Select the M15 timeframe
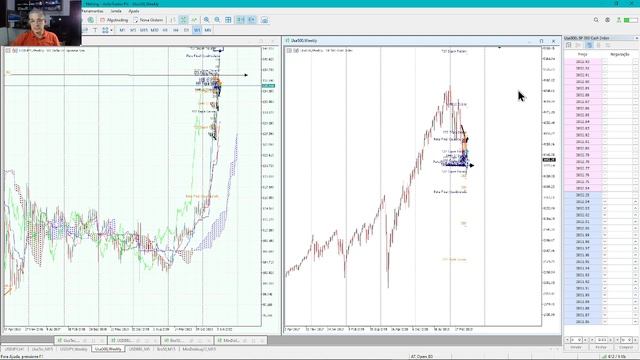 (x=143, y=30)
